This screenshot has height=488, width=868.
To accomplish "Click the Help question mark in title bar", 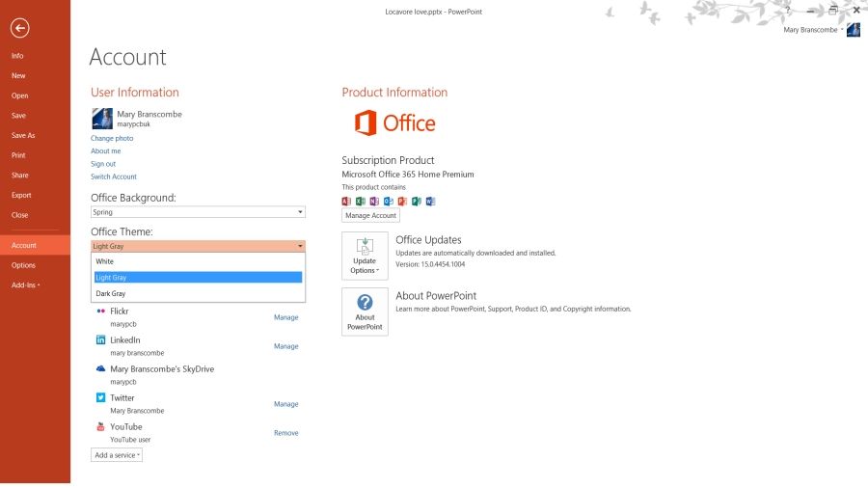I will 788,10.
